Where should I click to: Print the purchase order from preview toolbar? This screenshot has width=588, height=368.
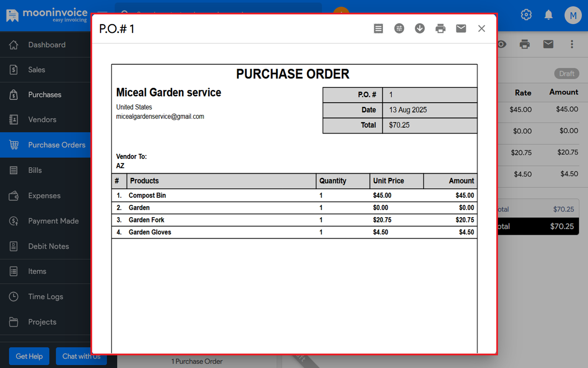tap(440, 29)
